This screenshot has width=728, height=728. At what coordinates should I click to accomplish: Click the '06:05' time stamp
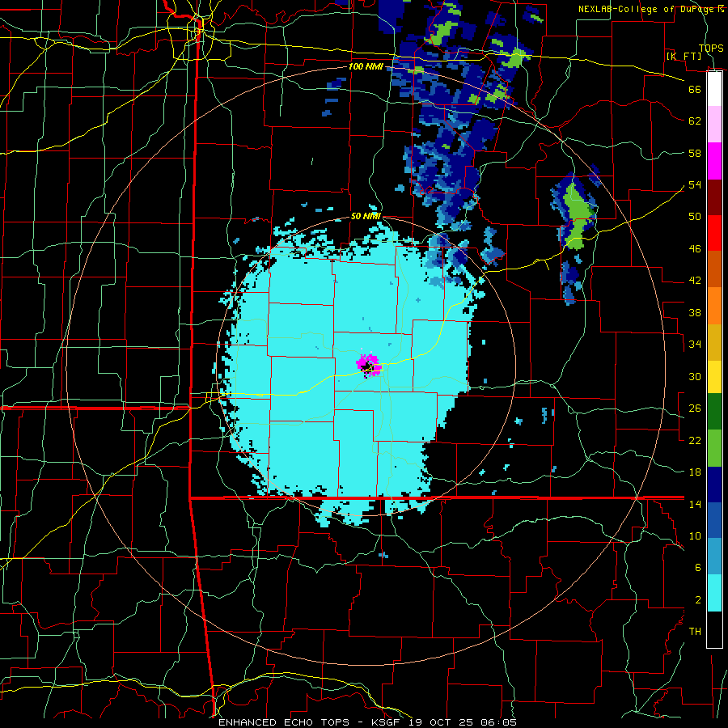[500, 722]
